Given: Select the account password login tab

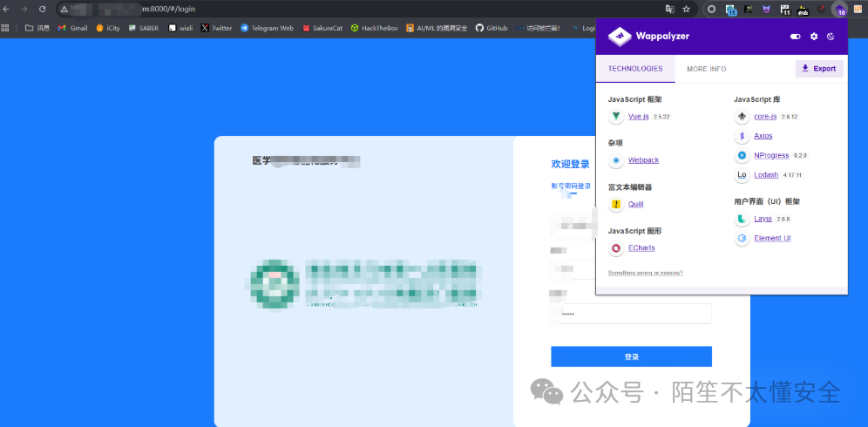Looking at the screenshot, I should (571, 186).
